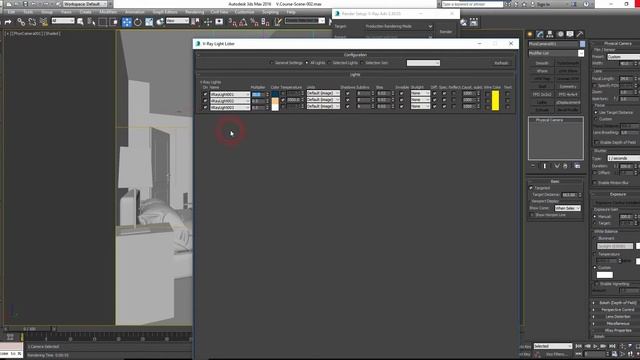Toggle the Spinner Snap icon

tap(265, 22)
